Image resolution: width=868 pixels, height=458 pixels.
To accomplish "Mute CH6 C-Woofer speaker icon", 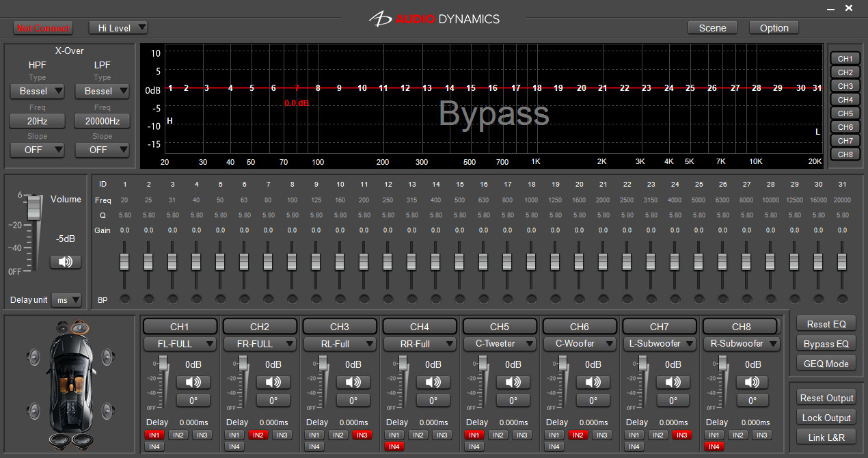I will click(593, 382).
